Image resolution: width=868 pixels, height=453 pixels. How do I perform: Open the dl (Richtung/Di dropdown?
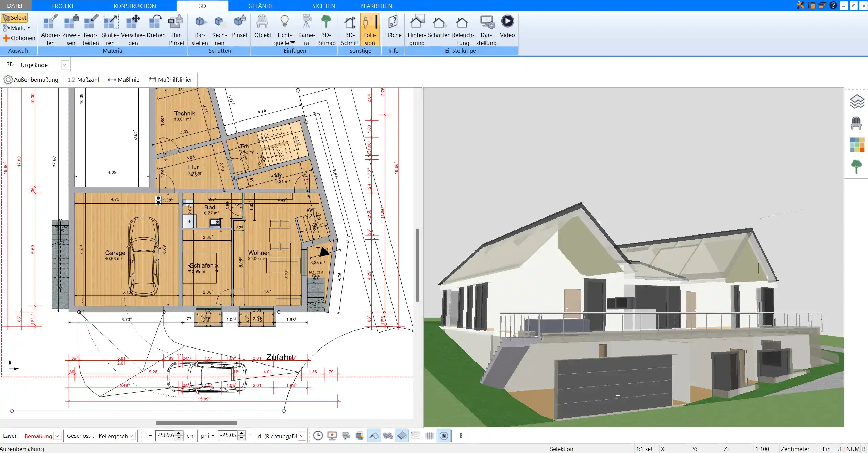coord(302,436)
